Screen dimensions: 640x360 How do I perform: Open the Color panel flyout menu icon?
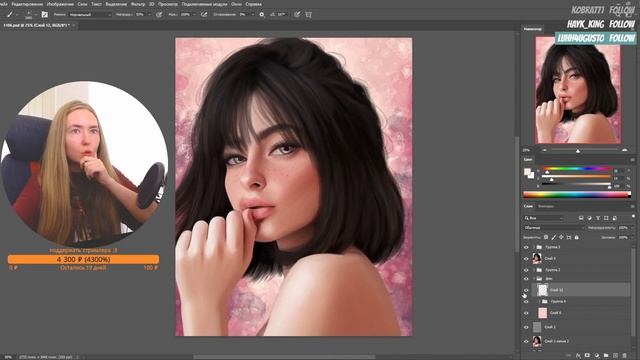pyautogui.click(x=633, y=160)
